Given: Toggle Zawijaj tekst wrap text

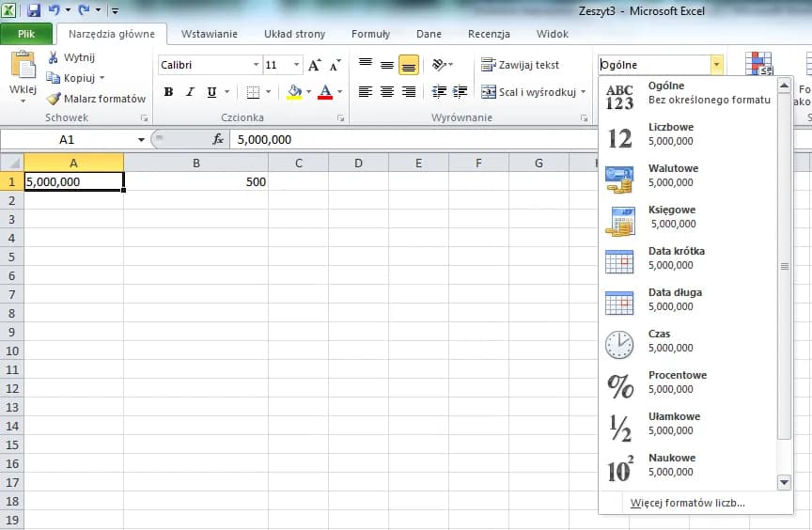Looking at the screenshot, I should [x=520, y=65].
